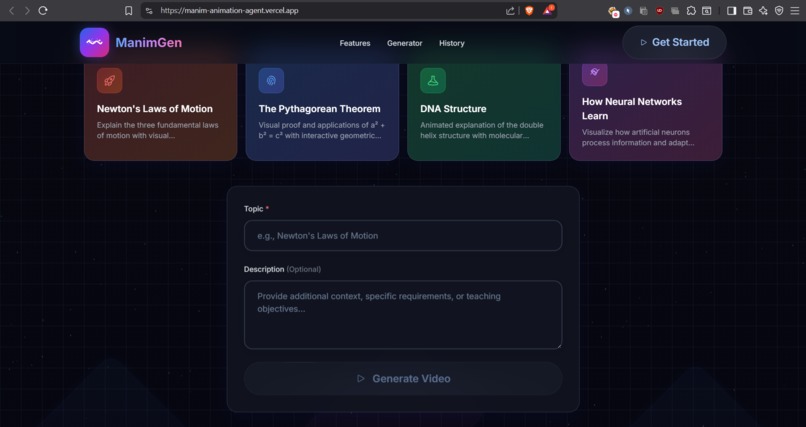Go back with the browser back arrow

(11, 10)
